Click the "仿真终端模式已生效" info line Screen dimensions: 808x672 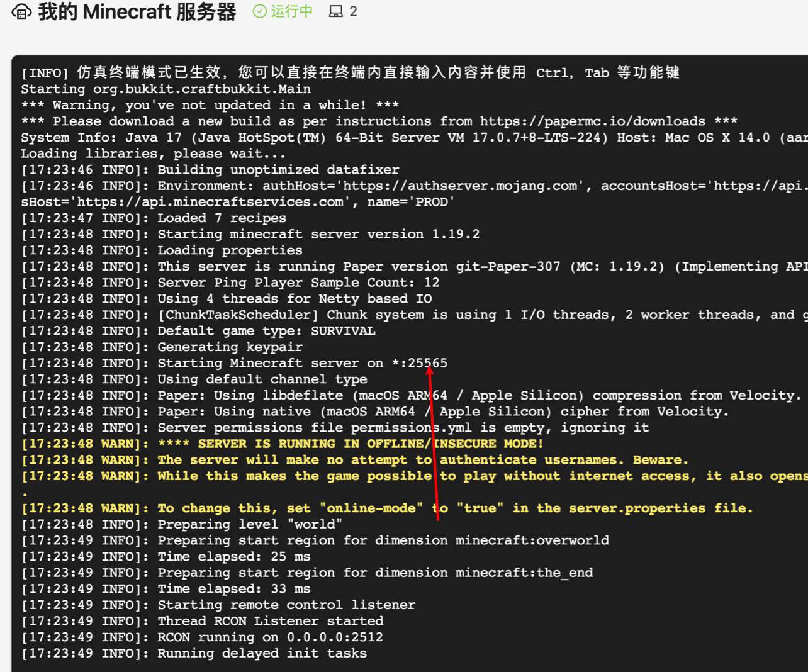tap(149, 72)
